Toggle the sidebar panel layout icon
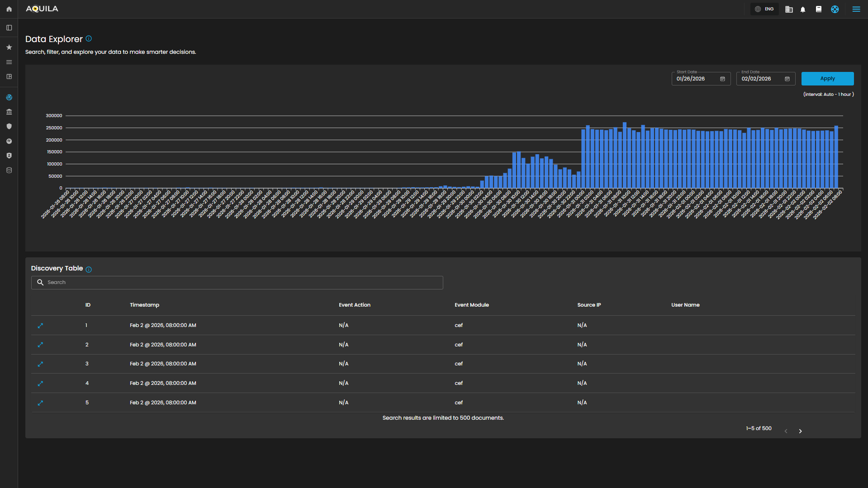Image resolution: width=868 pixels, height=488 pixels. point(9,28)
